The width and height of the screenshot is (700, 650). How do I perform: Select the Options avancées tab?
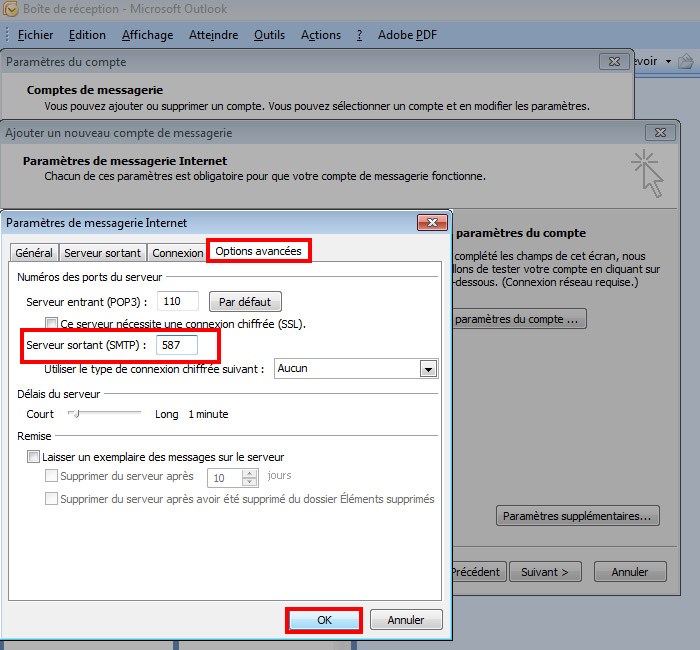(258, 251)
